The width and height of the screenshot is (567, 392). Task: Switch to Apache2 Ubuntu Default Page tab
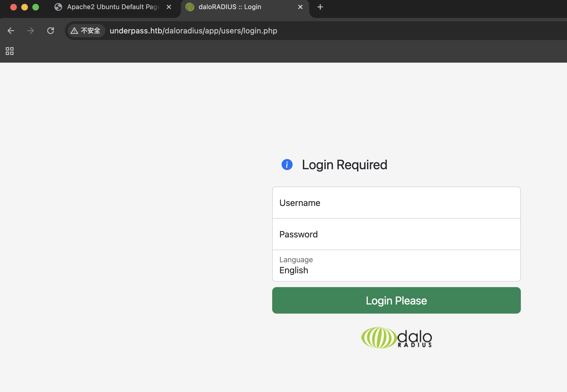pyautogui.click(x=113, y=7)
